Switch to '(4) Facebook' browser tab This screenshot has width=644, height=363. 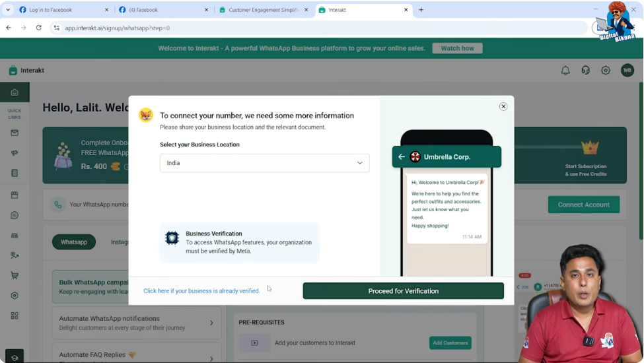coord(164,10)
